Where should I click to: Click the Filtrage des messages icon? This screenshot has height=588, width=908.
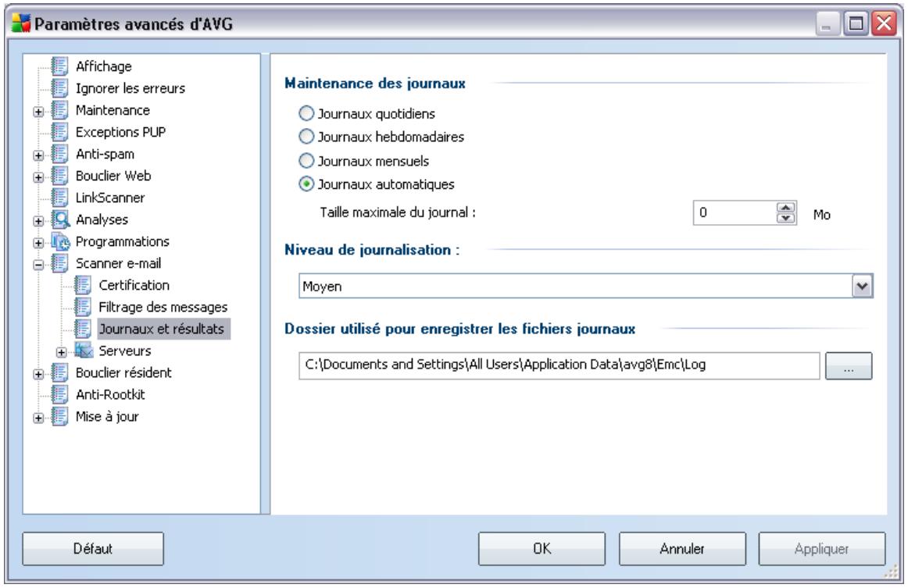[x=83, y=308]
